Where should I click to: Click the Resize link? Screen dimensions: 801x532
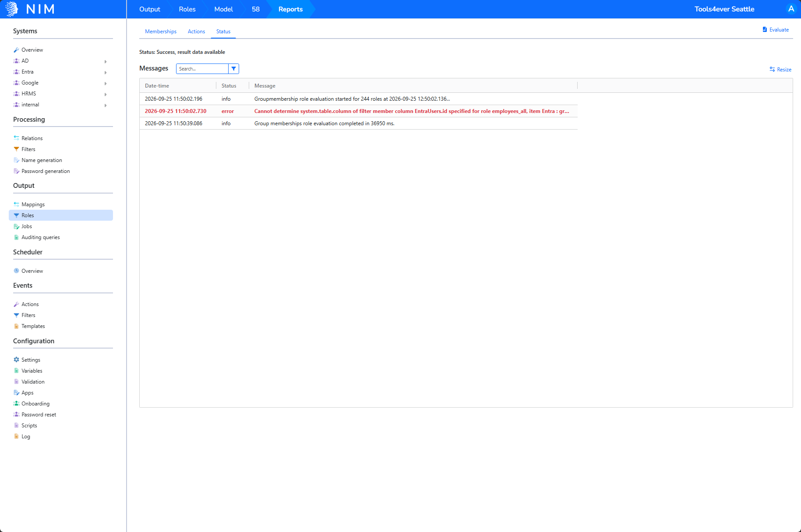click(780, 70)
